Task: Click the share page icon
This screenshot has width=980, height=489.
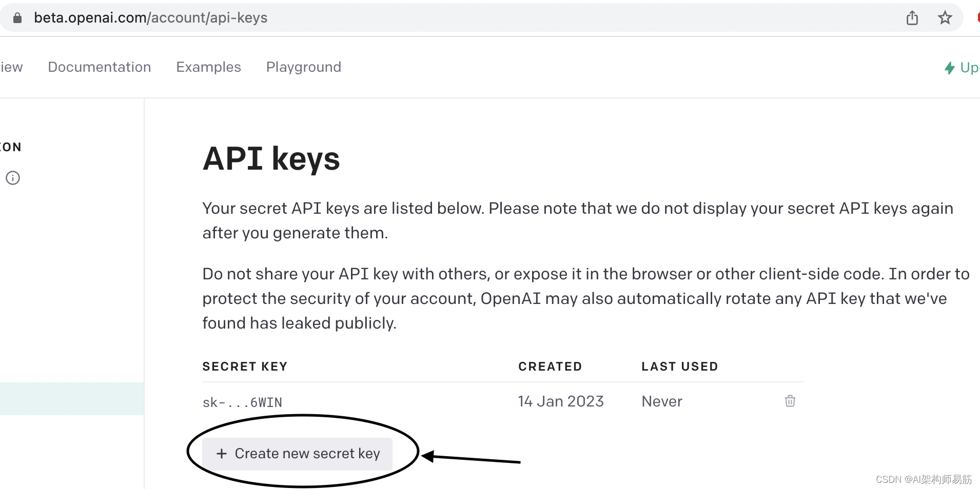Action: pyautogui.click(x=912, y=18)
